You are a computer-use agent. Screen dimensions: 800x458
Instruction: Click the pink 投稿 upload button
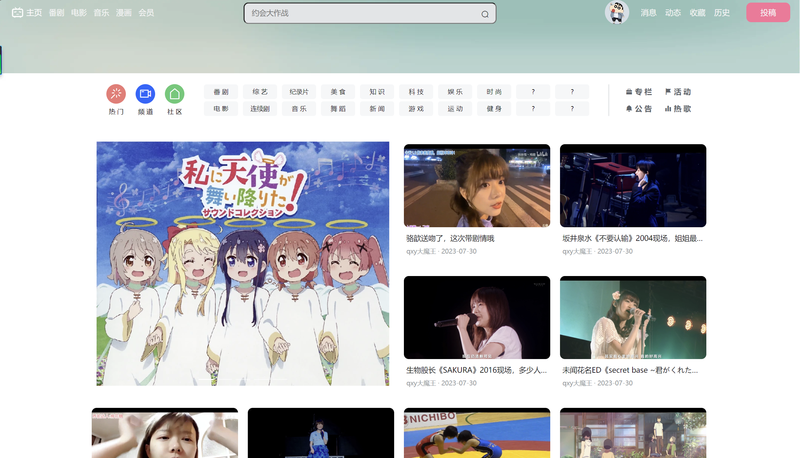tap(768, 13)
